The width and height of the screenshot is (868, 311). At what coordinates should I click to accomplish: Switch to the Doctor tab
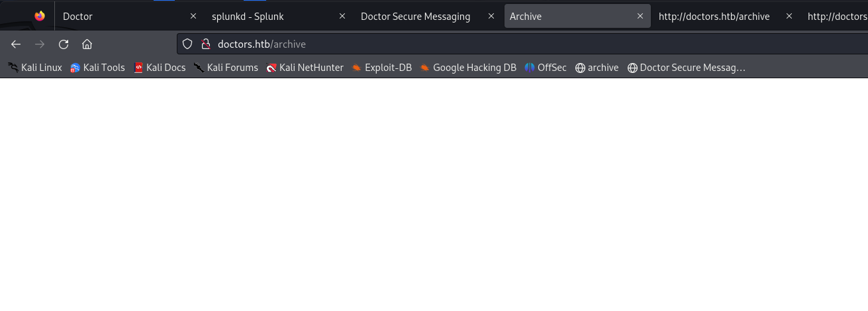click(119, 17)
